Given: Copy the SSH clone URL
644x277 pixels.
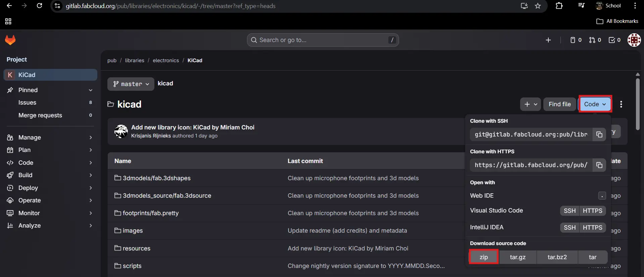Looking at the screenshot, I should (599, 134).
